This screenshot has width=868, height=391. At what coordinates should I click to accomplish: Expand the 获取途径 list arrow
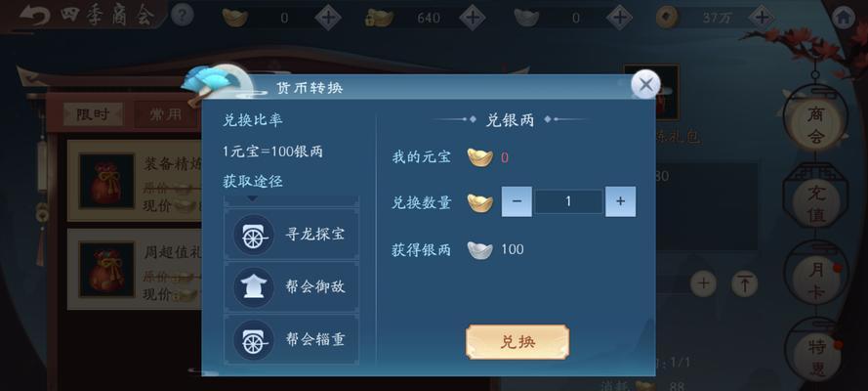[252, 198]
